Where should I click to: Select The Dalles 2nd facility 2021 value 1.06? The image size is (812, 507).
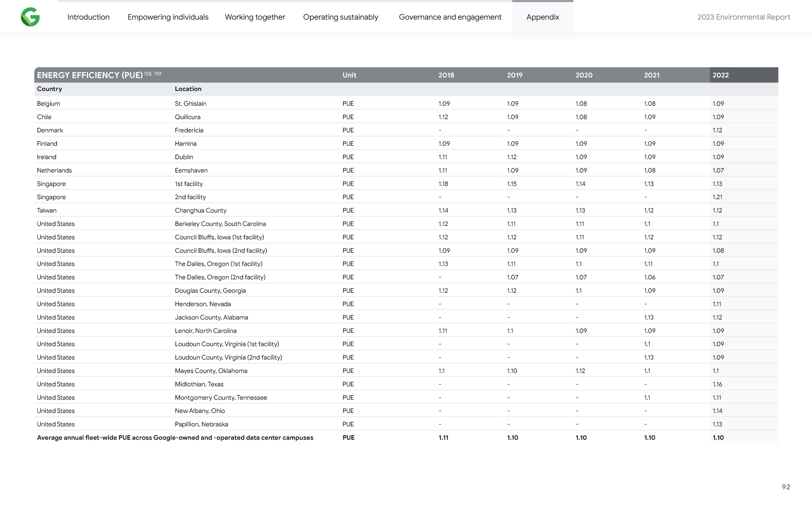(649, 277)
